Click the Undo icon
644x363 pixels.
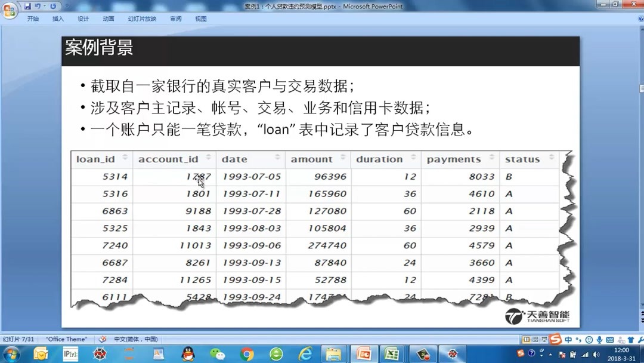[37, 6]
